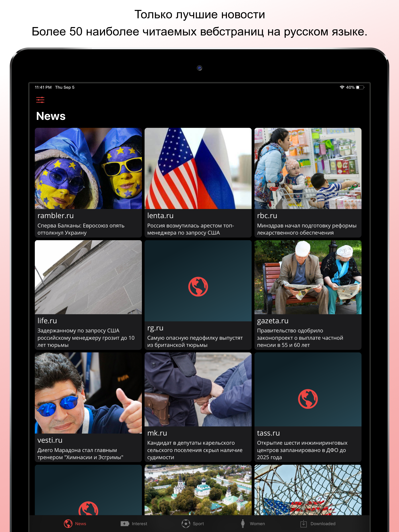The width and height of the screenshot is (399, 532).
Task: Open the 'Правительство одобрило законопроект' headline
Action: pos(300,338)
